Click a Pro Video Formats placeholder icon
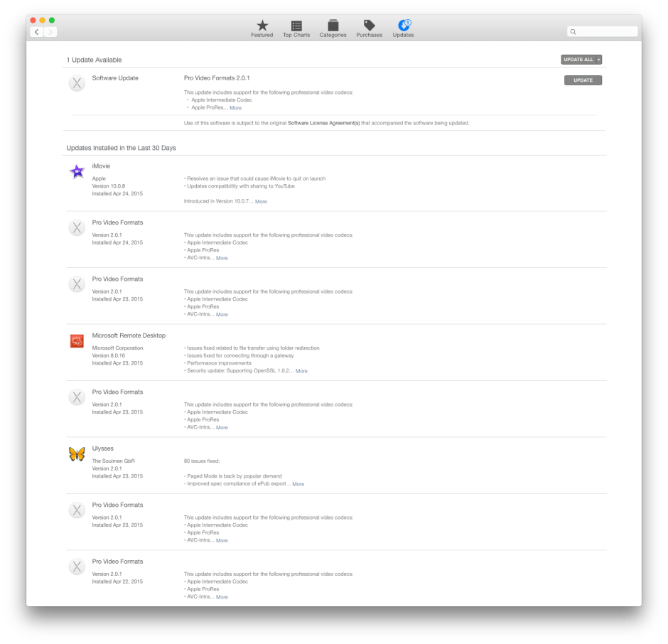 point(77,227)
